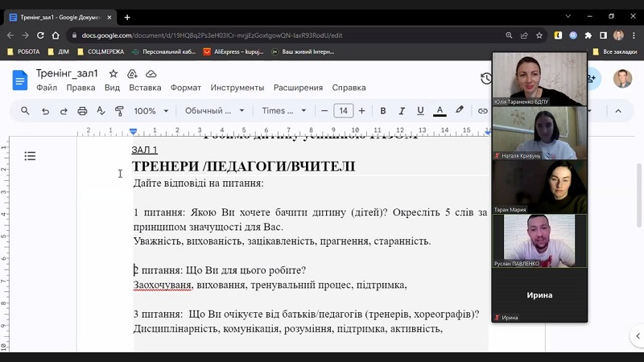The width and height of the screenshot is (644, 362).
Task: Go forward in the browser
Action: (x=26, y=35)
